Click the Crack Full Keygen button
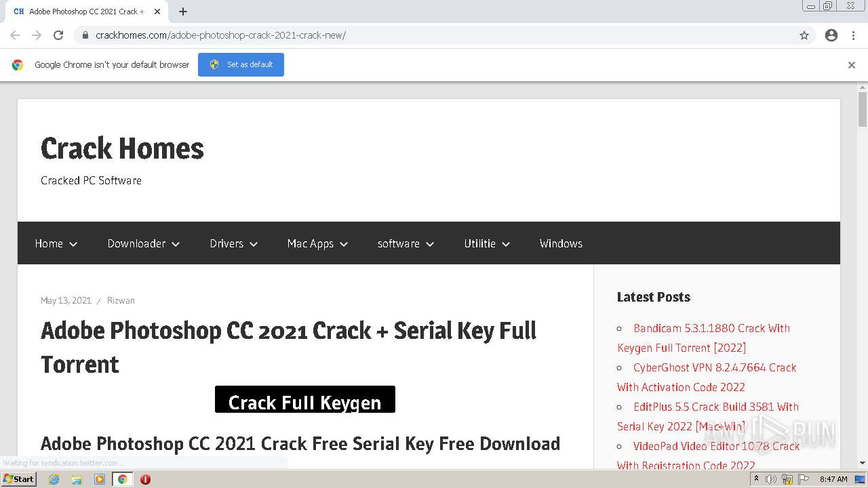 (305, 399)
